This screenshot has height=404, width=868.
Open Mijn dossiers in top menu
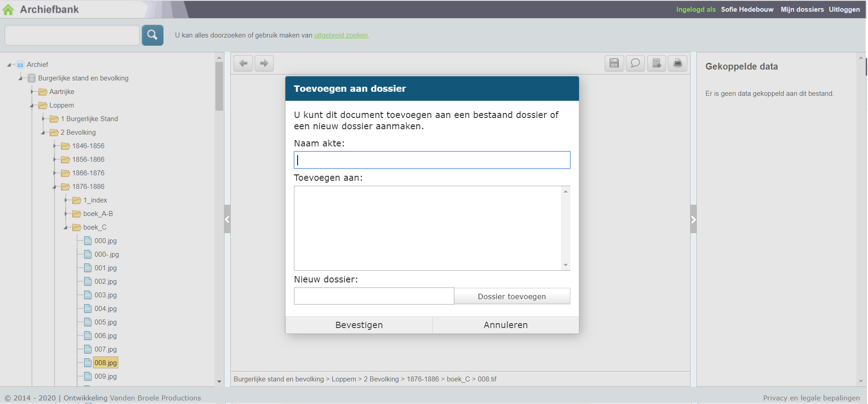point(802,9)
